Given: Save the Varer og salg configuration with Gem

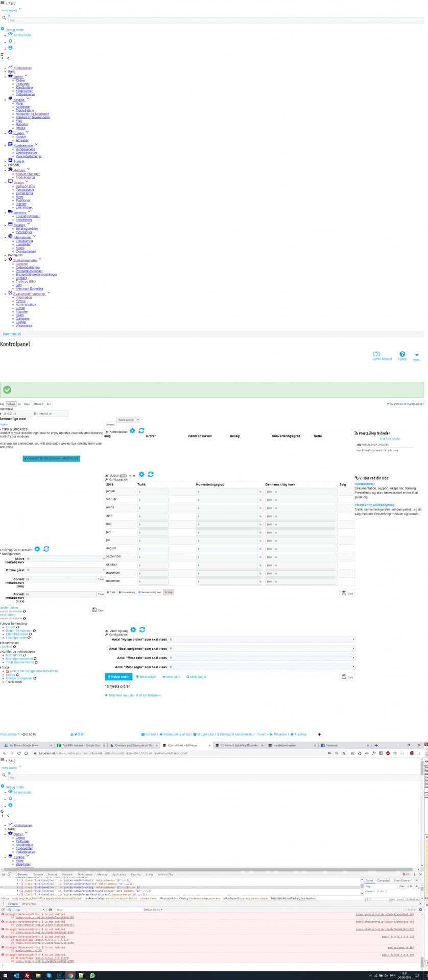Looking at the screenshot, I should [347, 677].
